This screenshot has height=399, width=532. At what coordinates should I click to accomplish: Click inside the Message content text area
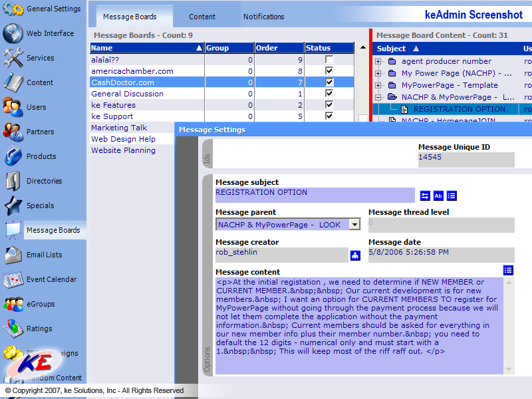pyautogui.click(x=359, y=326)
